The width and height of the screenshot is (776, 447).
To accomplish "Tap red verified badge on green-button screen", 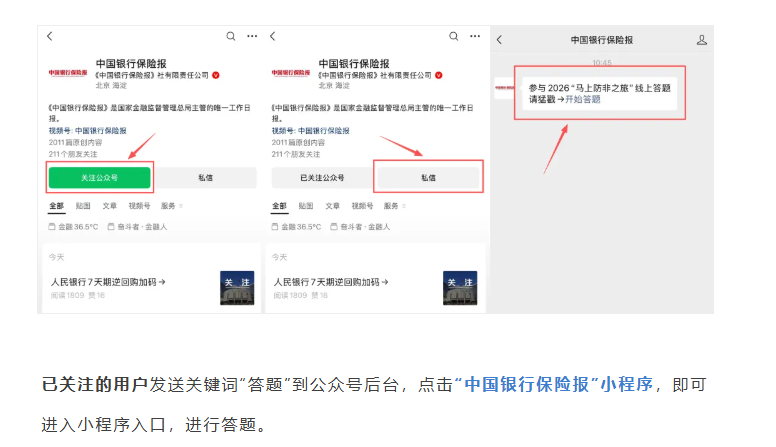I will coord(216,75).
